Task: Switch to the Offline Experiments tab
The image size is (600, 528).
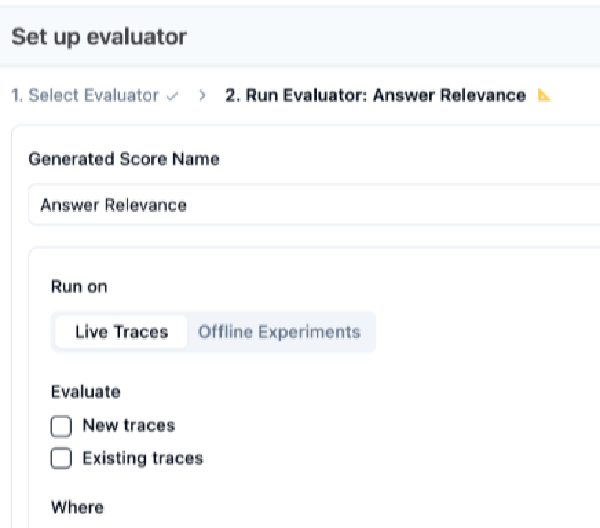Action: [x=279, y=332]
